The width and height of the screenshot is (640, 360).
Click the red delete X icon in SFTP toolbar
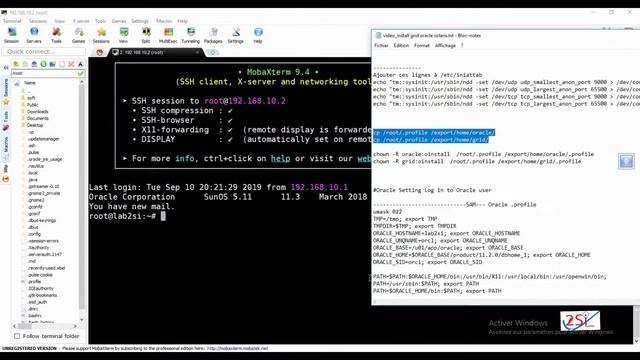tap(71, 64)
